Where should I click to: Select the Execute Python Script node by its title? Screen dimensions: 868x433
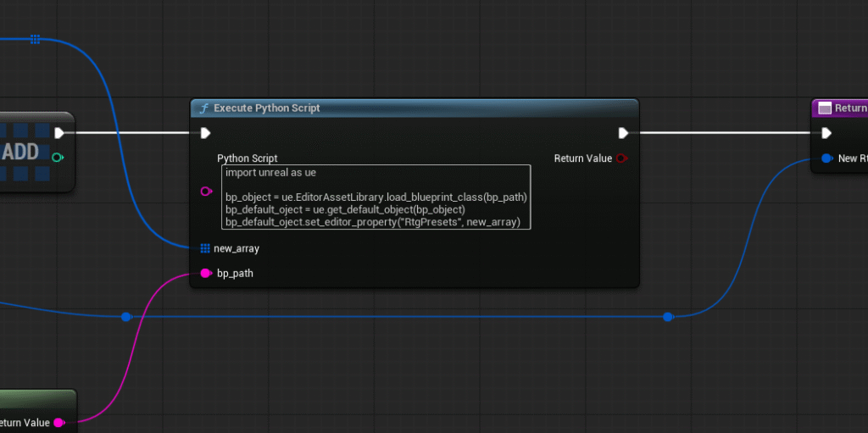click(266, 108)
